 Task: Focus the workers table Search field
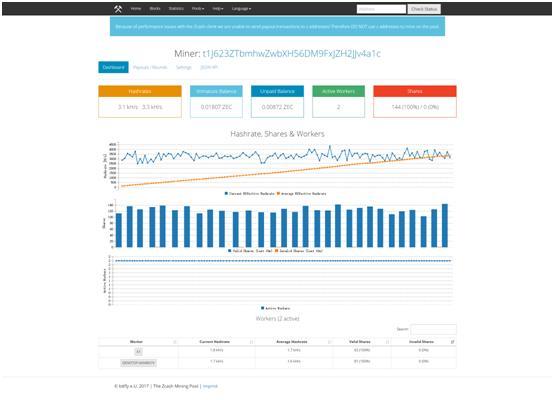pos(433,329)
